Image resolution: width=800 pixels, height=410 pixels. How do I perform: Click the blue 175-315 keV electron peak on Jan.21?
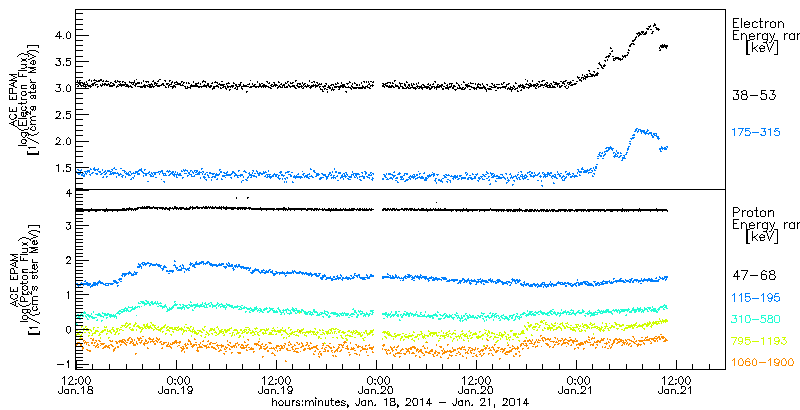639,132
